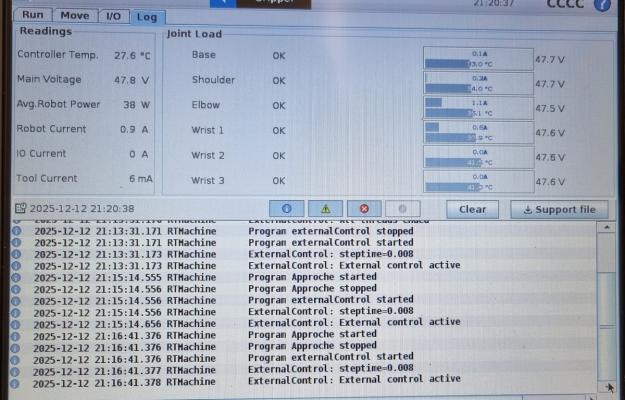The width and height of the screenshot is (625, 400).
Task: Click the Base joint load bar
Action: (478, 59)
